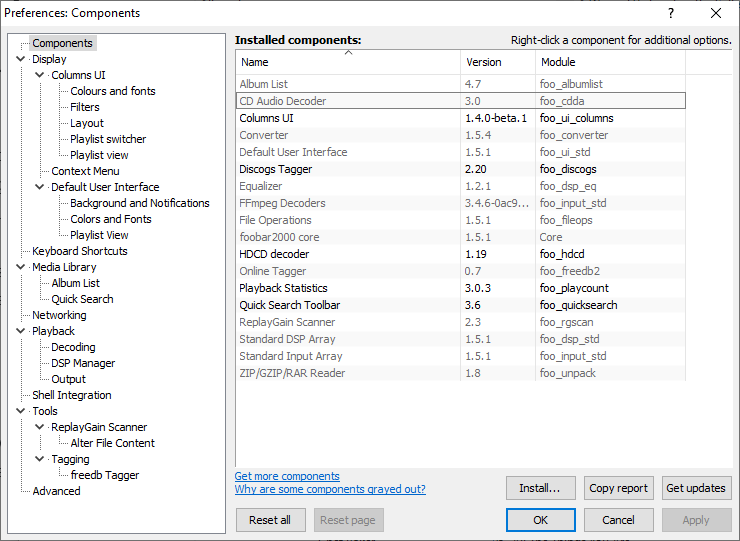This screenshot has width=740, height=541.
Task: Confirm preferences with the OK button
Action: (x=540, y=520)
